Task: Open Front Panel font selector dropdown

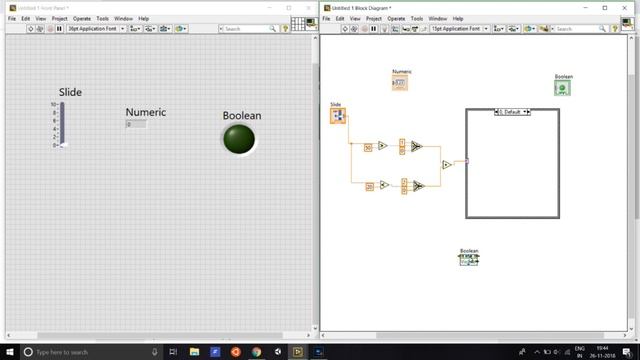Action: click(96, 29)
